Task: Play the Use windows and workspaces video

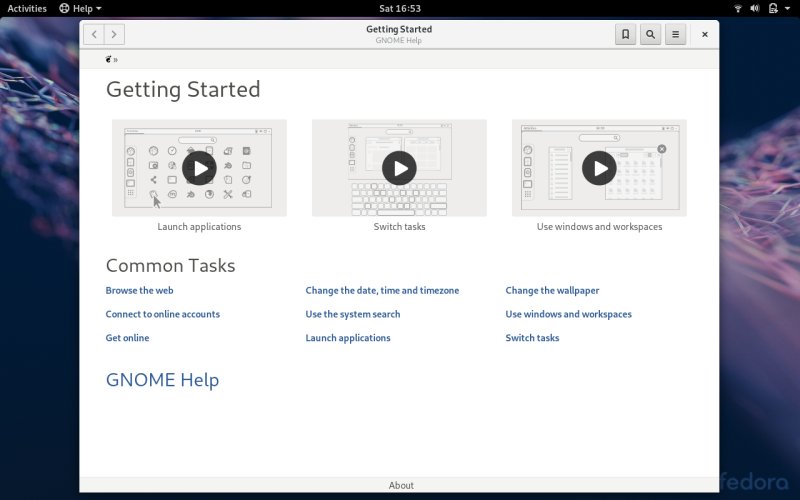Action: [x=599, y=168]
